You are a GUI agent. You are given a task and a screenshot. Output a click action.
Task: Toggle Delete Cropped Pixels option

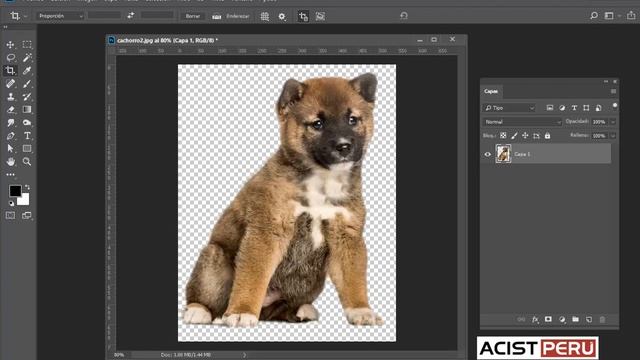tap(303, 16)
